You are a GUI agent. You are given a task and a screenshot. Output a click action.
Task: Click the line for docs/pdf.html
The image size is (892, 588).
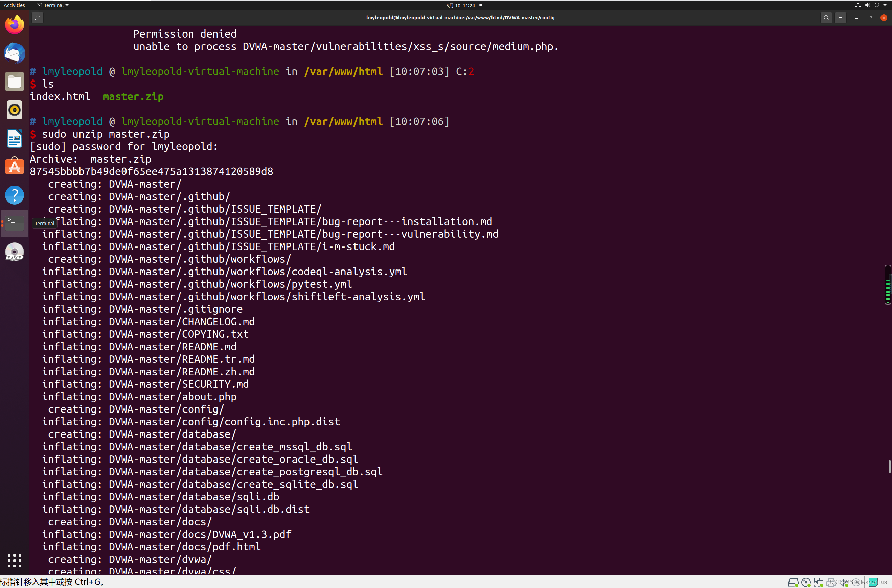152,547
